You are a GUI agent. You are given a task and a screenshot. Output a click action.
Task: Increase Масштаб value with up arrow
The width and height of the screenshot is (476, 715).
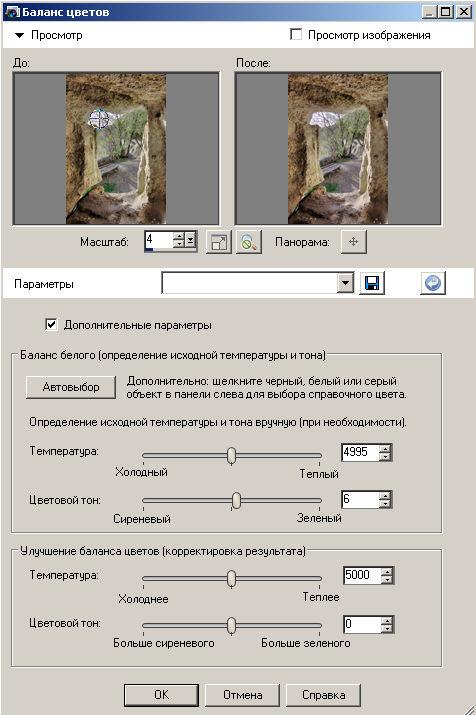point(179,236)
